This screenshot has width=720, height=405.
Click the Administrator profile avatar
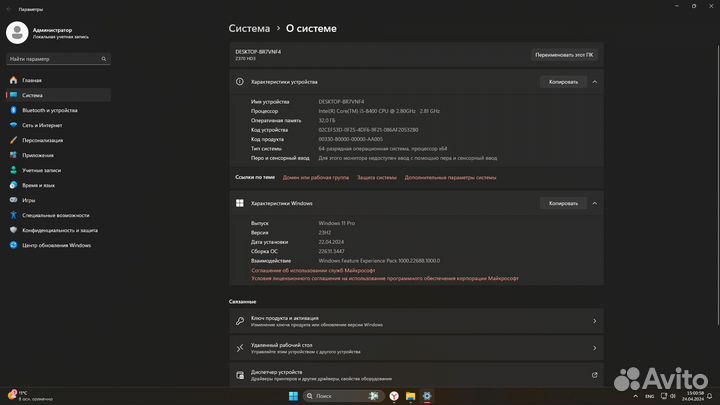(17, 33)
